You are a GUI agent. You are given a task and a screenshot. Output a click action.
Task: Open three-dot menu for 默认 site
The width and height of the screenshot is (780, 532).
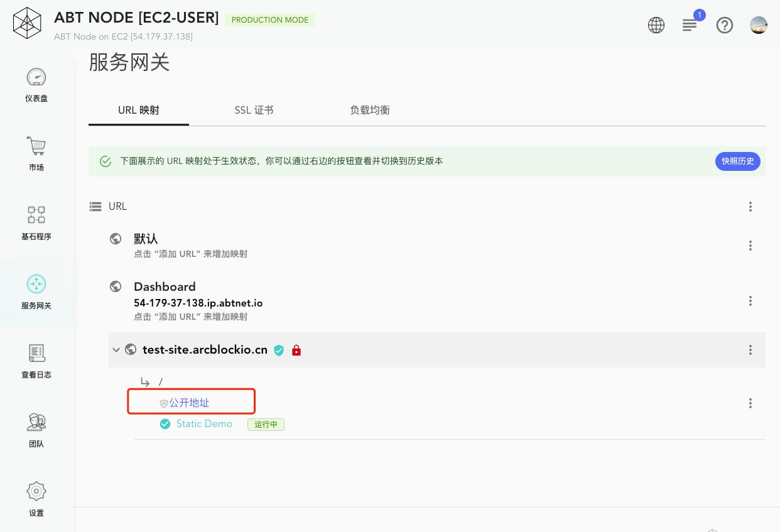click(x=750, y=246)
